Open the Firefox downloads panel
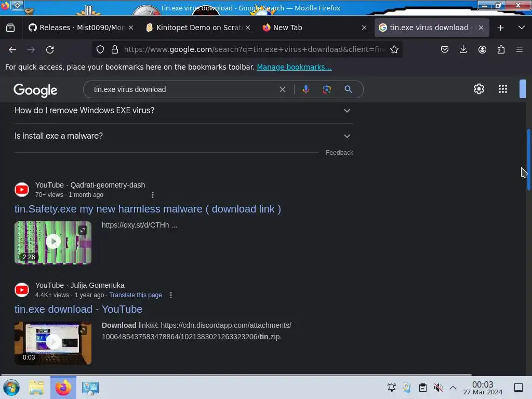The width and height of the screenshot is (532, 399). coord(463,49)
